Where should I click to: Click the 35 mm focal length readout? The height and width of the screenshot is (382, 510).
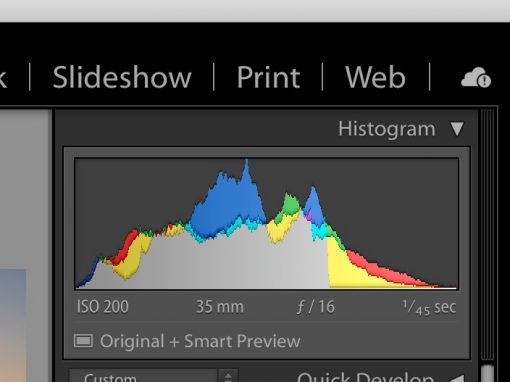(x=220, y=306)
